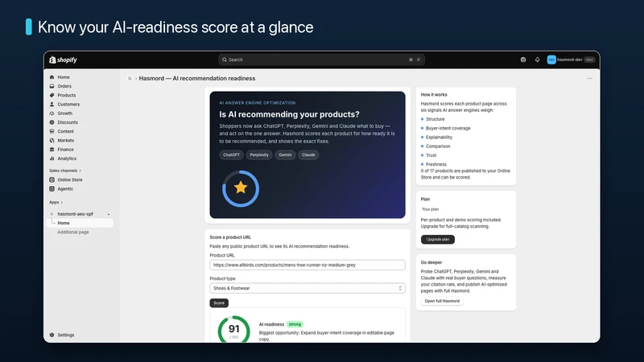Click the Markets globe icon
Screen dimensions: 644x362
(x=52, y=140)
